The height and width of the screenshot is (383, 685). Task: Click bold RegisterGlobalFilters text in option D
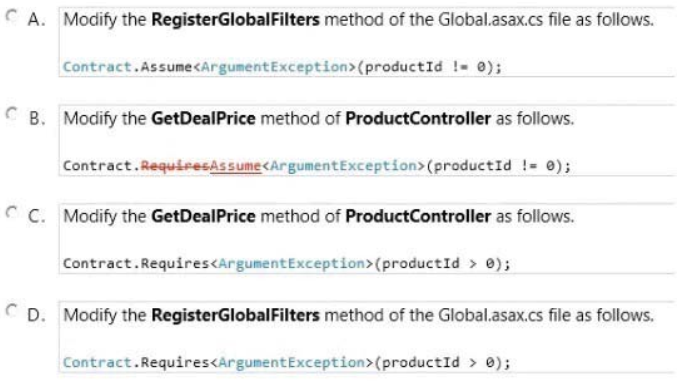click(235, 315)
